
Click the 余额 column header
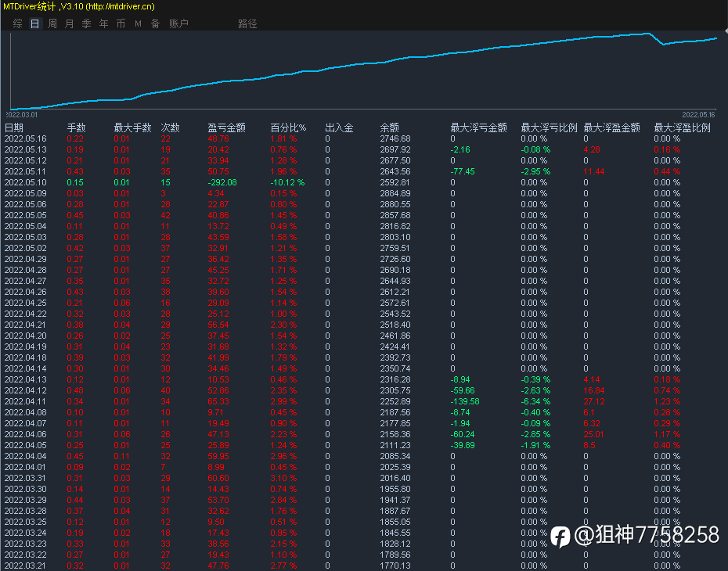[389, 127]
